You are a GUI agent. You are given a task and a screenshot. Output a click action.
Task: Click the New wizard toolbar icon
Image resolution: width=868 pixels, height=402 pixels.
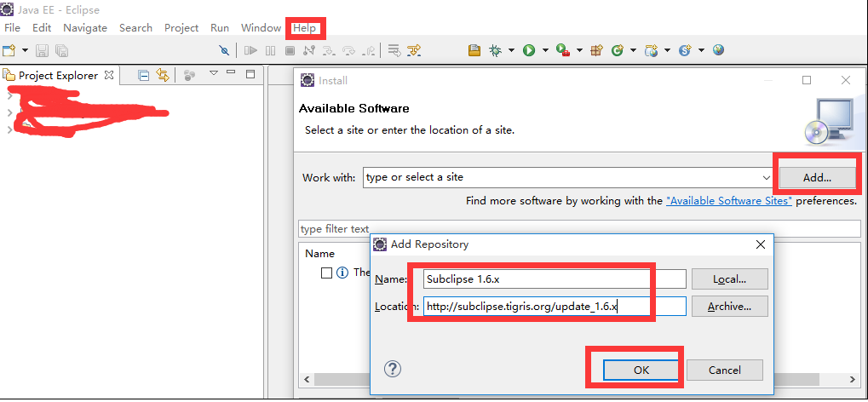[9, 51]
